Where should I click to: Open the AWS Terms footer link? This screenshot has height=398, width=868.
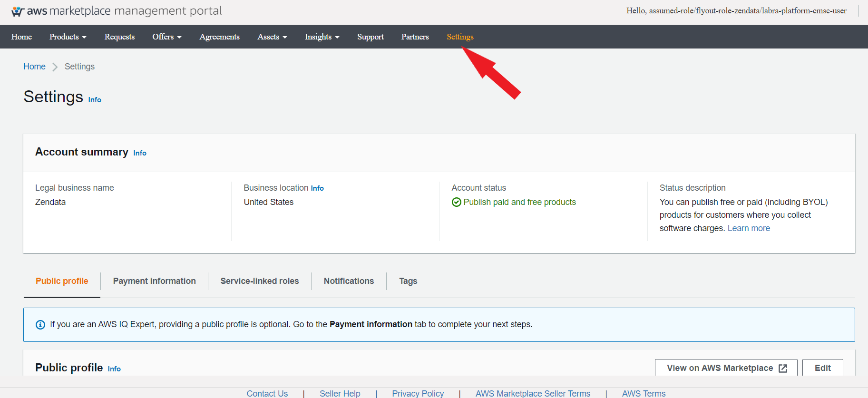click(644, 393)
